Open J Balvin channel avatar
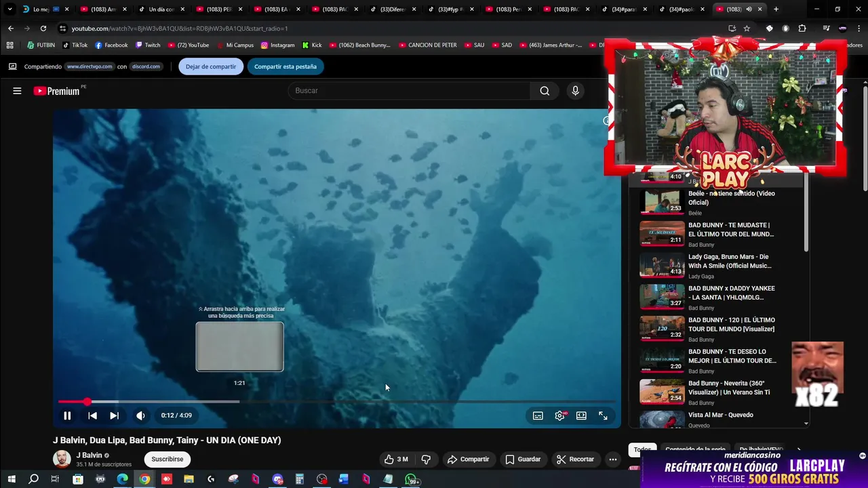Image resolution: width=868 pixels, height=488 pixels. point(62,459)
